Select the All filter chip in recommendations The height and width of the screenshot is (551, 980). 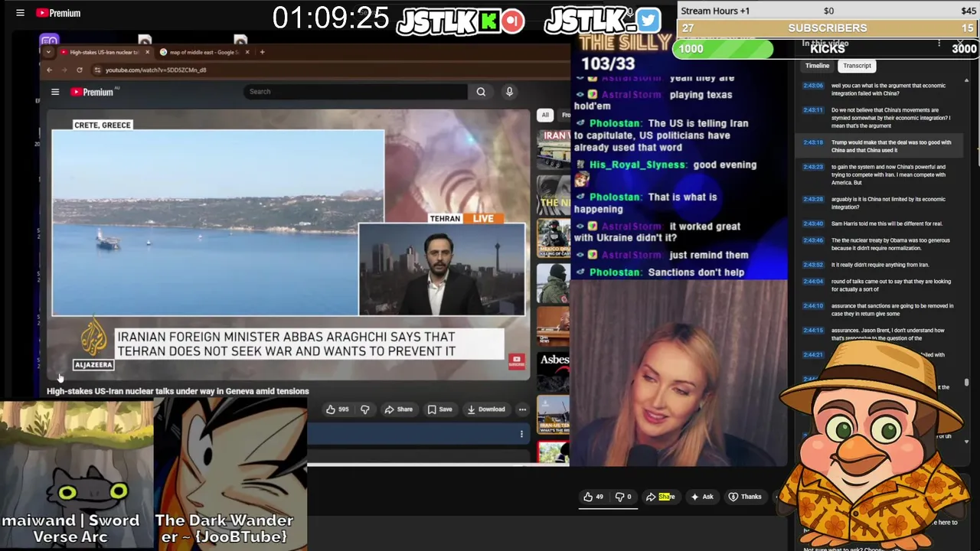pos(545,115)
